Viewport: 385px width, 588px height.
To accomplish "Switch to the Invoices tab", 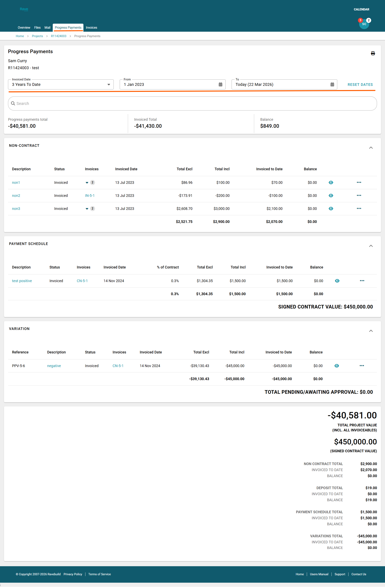I will [91, 28].
